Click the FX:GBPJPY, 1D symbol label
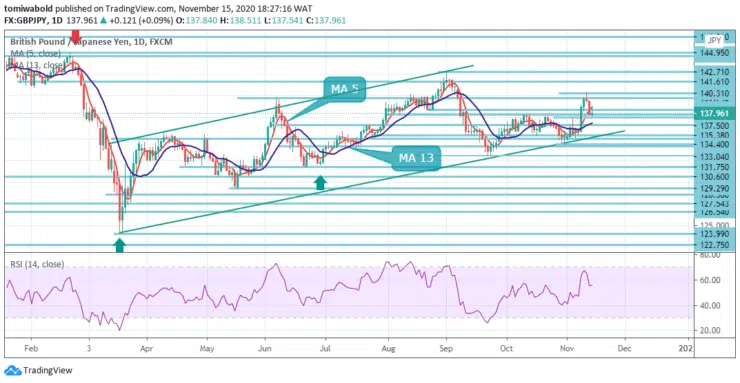Image resolution: width=740 pixels, height=383 pixels. point(34,20)
